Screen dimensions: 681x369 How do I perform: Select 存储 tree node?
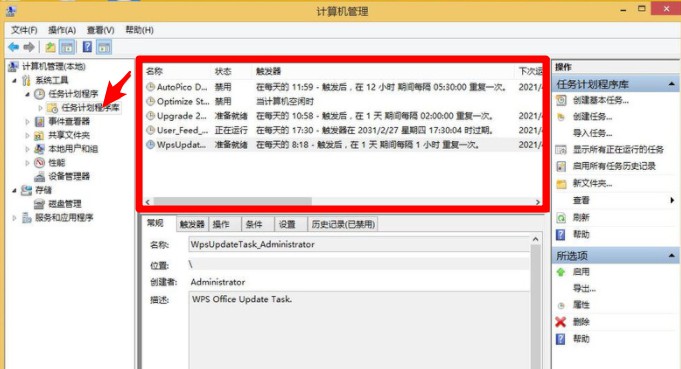coord(43,190)
